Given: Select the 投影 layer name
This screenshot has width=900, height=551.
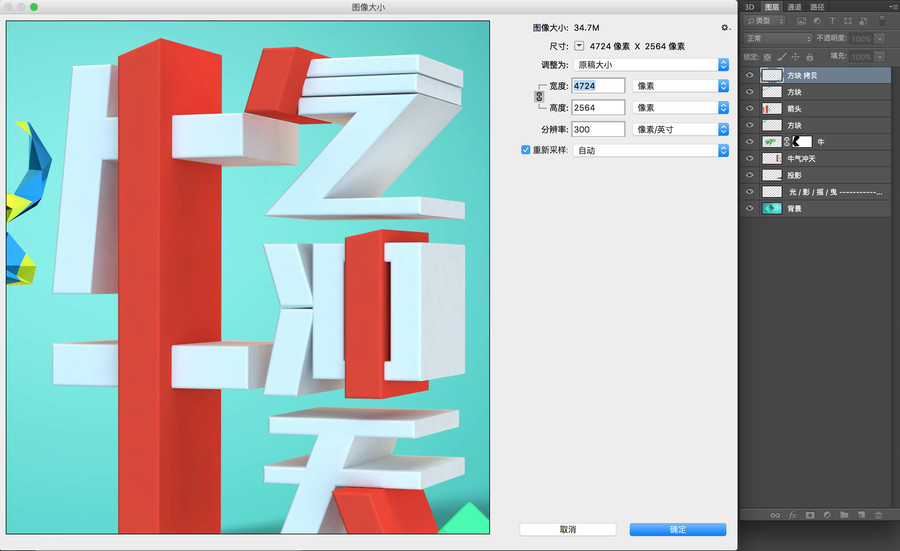Looking at the screenshot, I should pos(794,175).
